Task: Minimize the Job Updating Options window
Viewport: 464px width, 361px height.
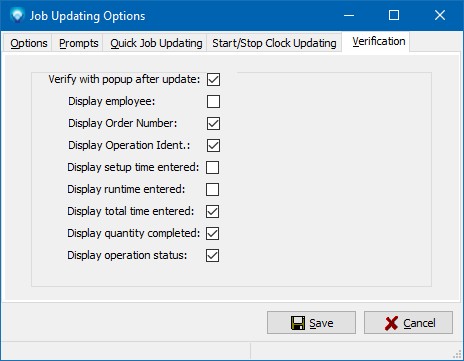Action: [x=349, y=15]
